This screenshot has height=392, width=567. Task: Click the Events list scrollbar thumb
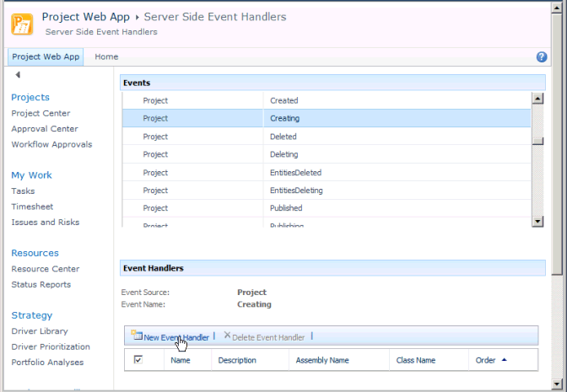click(537, 142)
